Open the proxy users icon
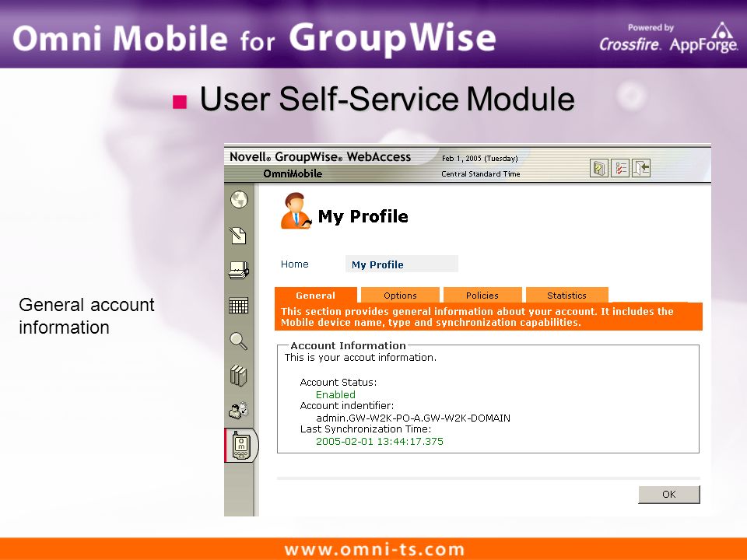Viewport: 747px width, 560px height. 239,411
